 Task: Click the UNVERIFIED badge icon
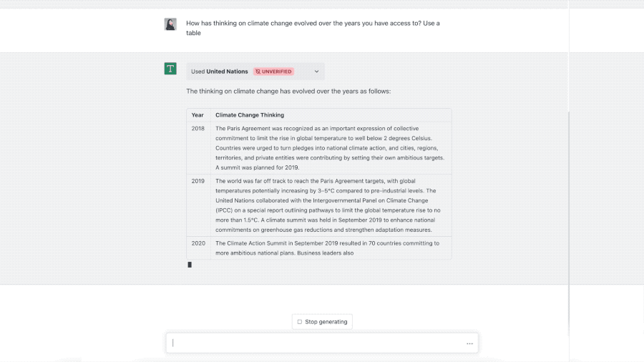(x=258, y=72)
